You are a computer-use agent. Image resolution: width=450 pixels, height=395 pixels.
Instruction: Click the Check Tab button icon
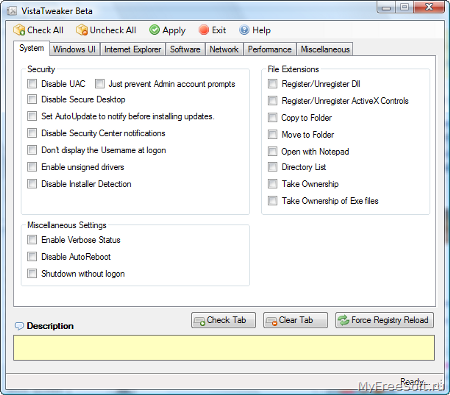[x=200, y=321]
